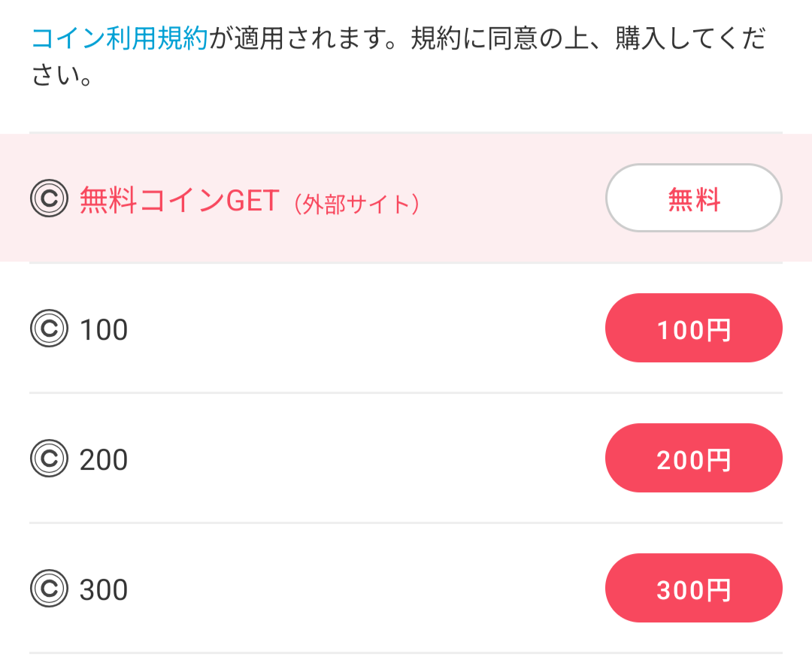
Task: Buy 100 coins with the 100円 button
Action: (x=693, y=328)
